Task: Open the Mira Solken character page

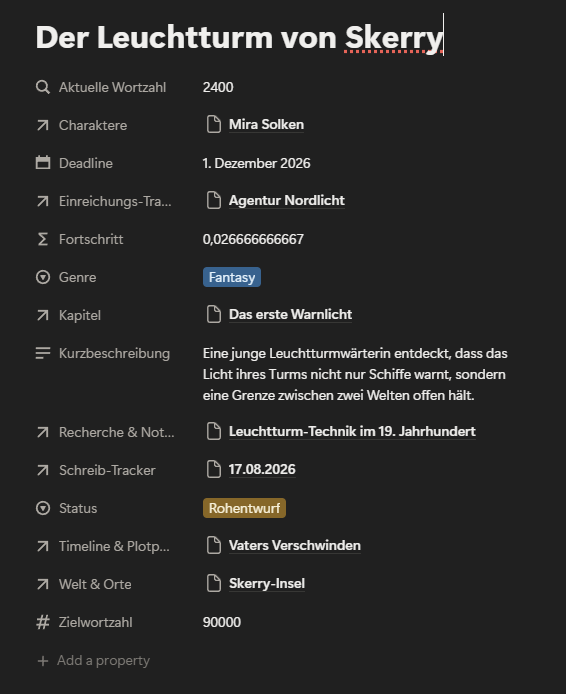Action: click(266, 124)
